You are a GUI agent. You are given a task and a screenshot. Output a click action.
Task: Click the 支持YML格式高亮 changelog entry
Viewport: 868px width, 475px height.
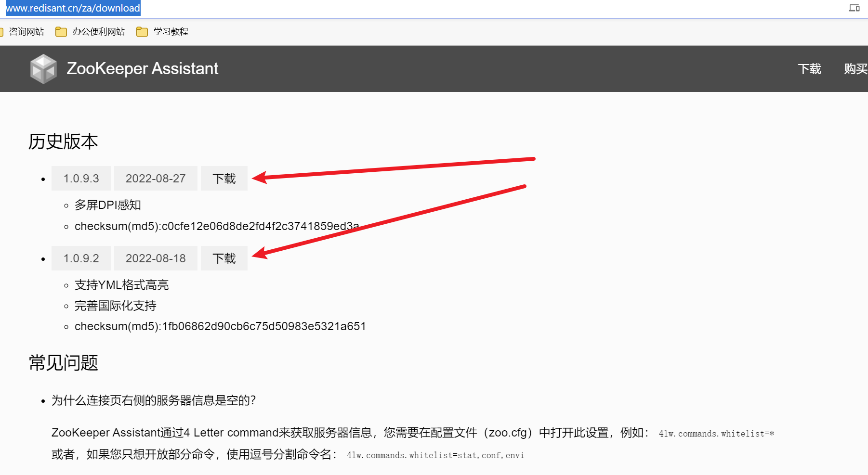pyautogui.click(x=122, y=285)
